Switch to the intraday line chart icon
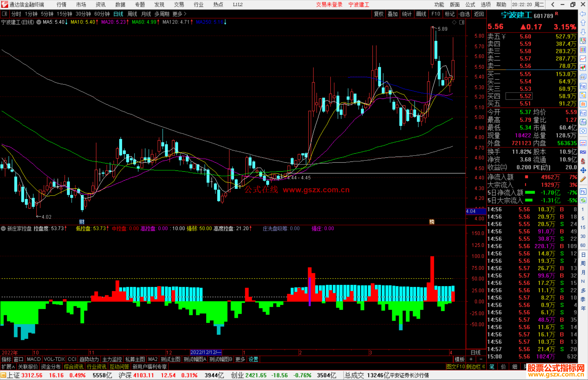This screenshot has height=380, width=588. pos(583,59)
